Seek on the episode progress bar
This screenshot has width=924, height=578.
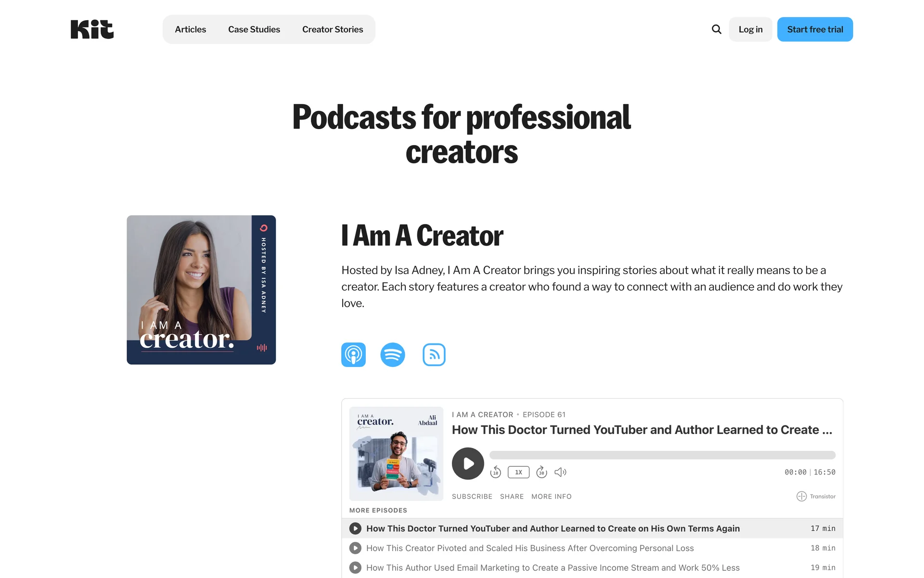coord(662,455)
